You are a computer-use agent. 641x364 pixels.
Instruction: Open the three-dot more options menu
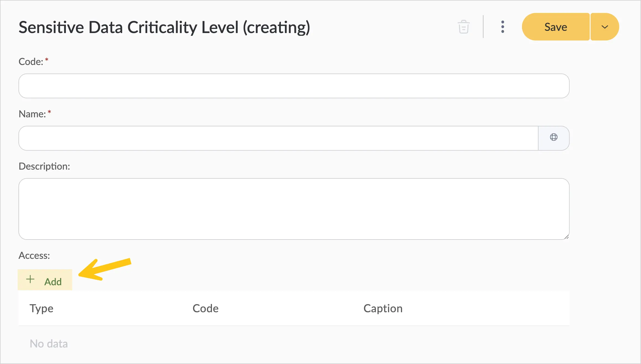click(503, 27)
